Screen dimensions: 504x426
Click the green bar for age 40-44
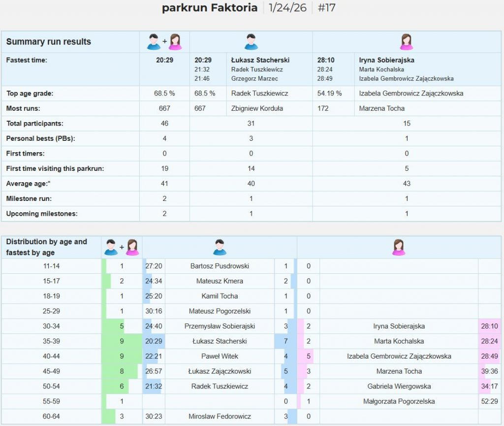tap(122, 356)
